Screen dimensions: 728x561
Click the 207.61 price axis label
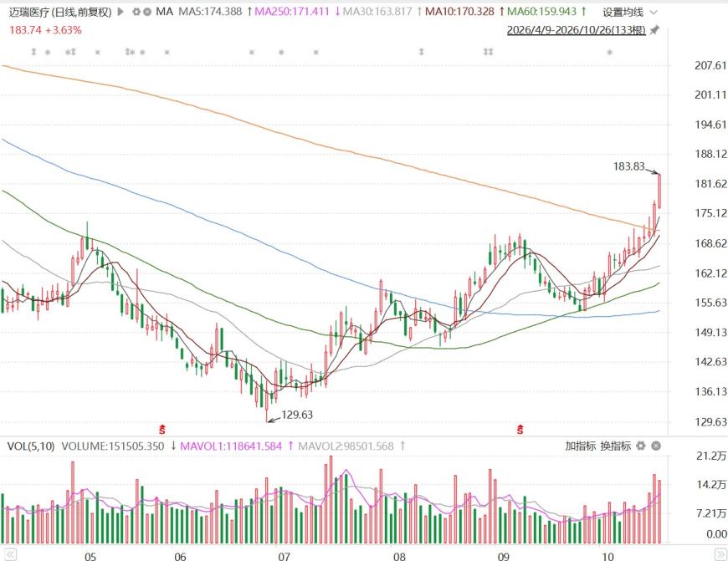coord(710,65)
